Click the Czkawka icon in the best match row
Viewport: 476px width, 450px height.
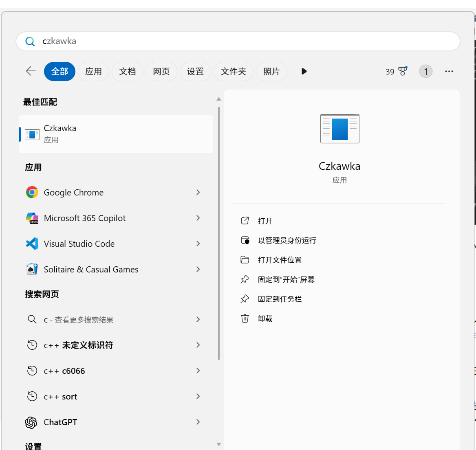coord(32,134)
